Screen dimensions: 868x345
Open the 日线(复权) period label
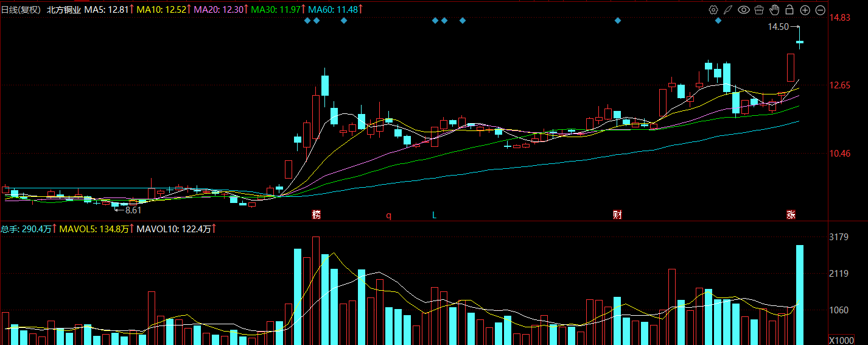coord(21,10)
